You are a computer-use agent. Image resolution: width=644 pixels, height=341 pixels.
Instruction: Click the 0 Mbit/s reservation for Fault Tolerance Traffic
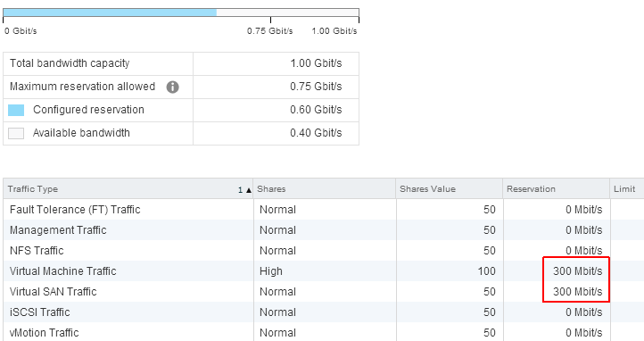(x=583, y=210)
